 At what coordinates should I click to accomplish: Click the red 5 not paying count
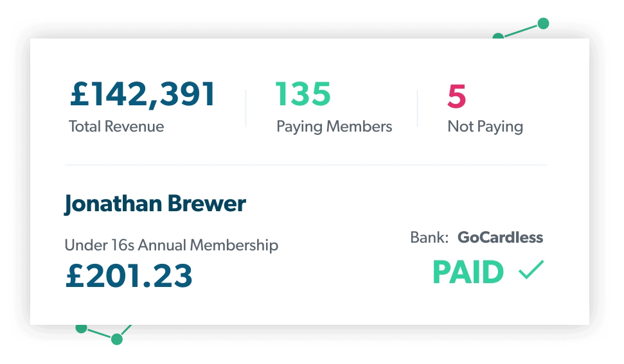(456, 96)
